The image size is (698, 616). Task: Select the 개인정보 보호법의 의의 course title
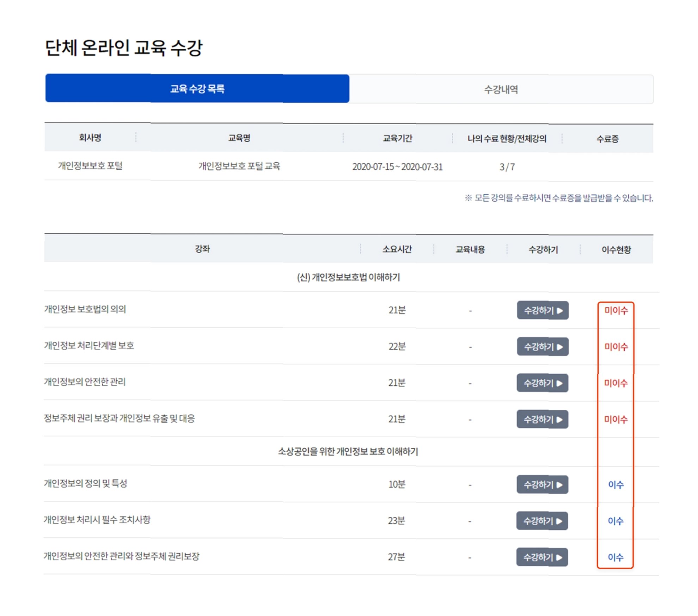pyautogui.click(x=85, y=309)
